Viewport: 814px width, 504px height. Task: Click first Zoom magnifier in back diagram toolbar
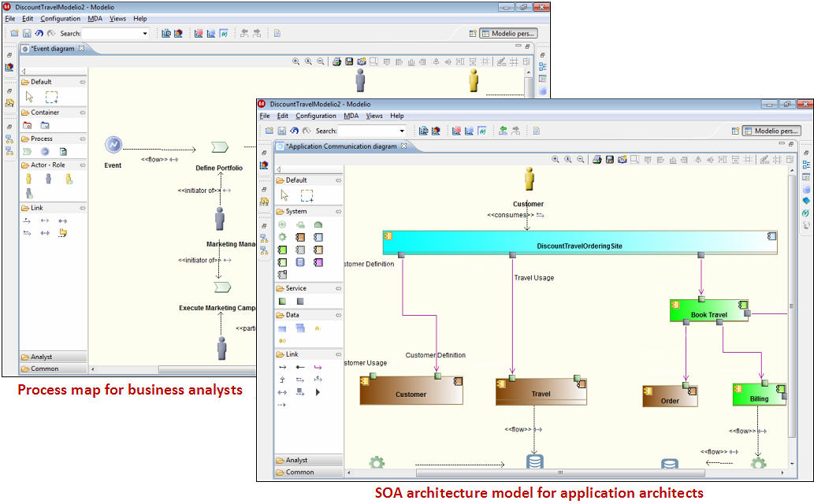click(x=296, y=61)
